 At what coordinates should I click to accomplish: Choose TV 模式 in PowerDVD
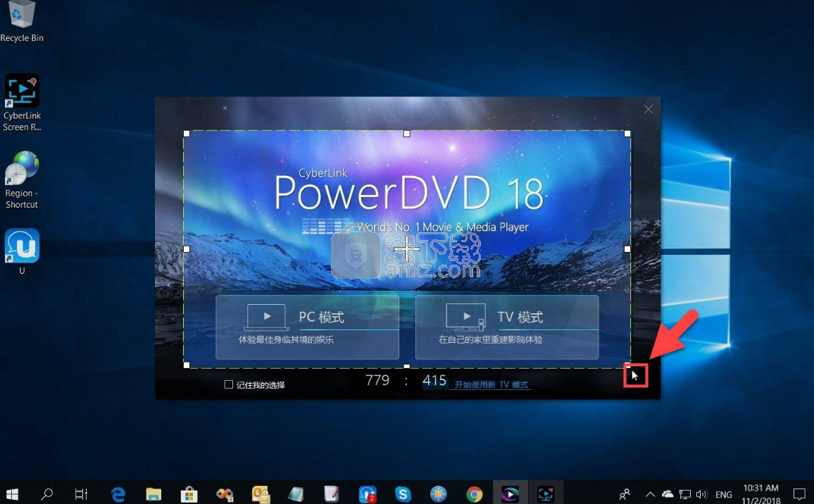tap(507, 327)
